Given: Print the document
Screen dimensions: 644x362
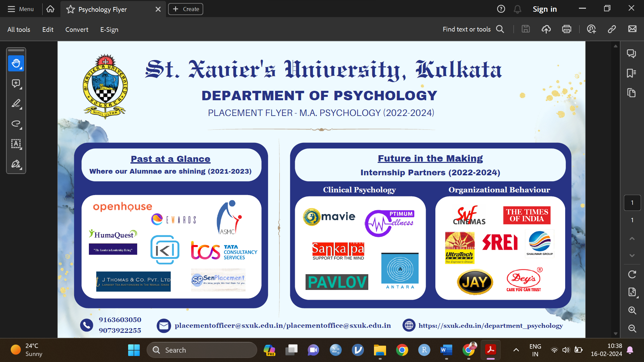Looking at the screenshot, I should 567,29.
